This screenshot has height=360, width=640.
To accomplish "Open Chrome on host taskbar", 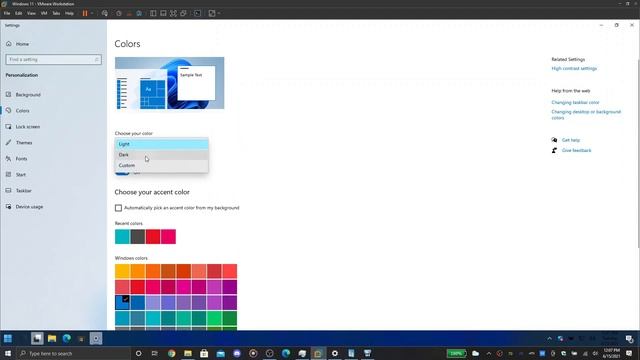I will [171, 353].
